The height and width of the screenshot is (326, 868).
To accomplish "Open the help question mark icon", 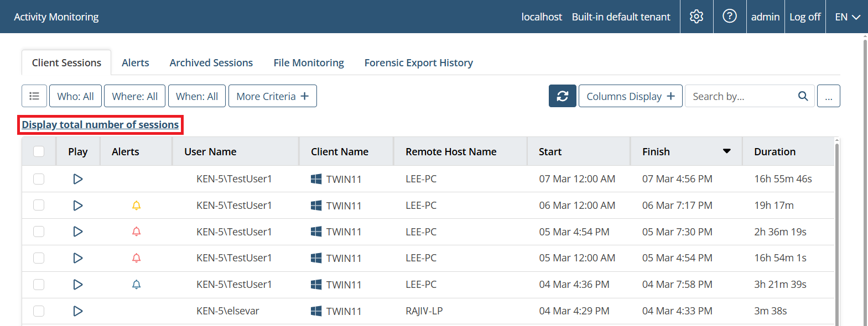I will click(x=730, y=17).
